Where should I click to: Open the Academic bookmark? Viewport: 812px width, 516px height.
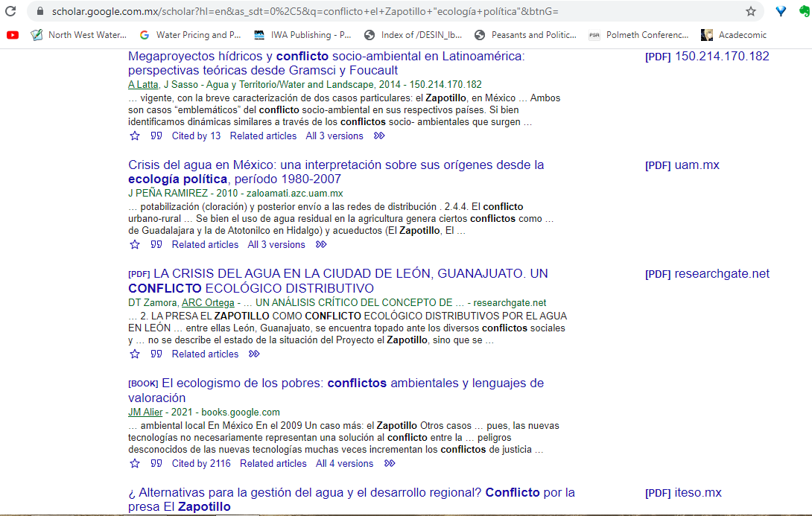tap(734, 35)
